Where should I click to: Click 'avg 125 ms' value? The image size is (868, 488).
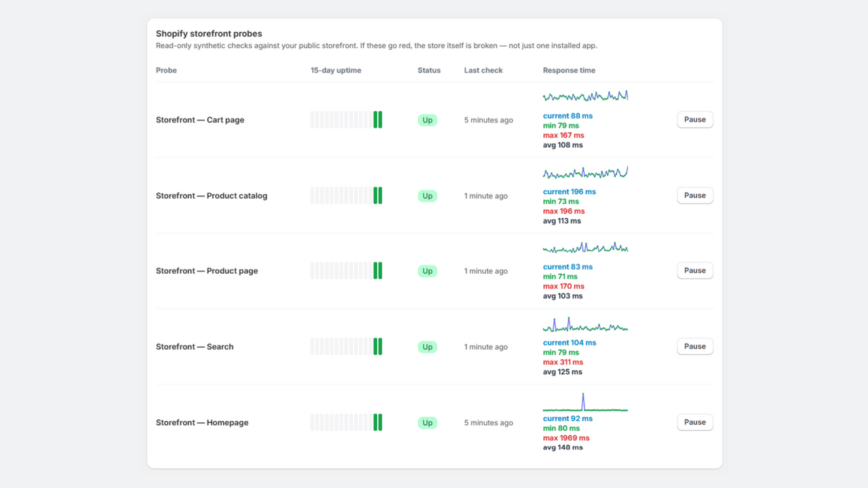point(563,372)
